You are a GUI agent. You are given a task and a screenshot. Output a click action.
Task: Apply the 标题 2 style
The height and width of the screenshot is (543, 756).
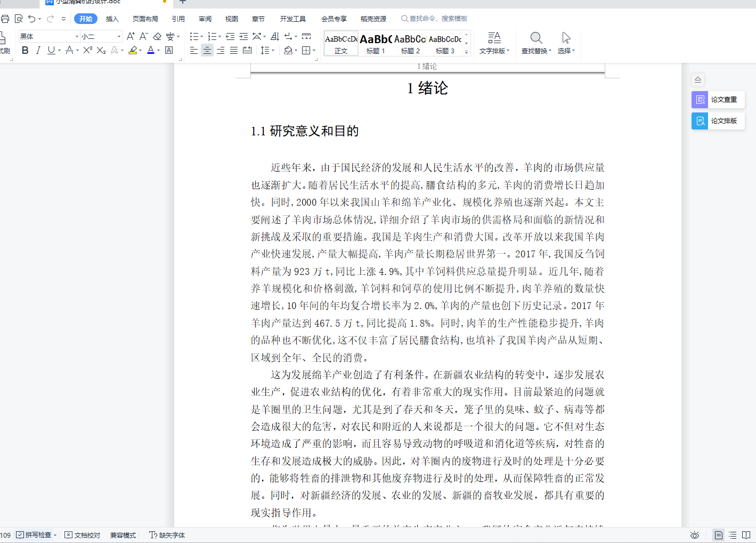coord(410,43)
